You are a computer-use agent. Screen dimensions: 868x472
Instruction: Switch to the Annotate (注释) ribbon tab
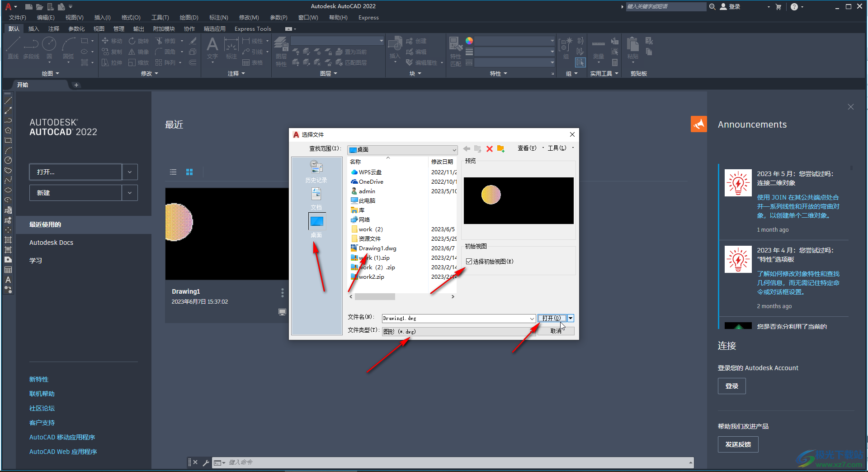[x=54, y=29]
